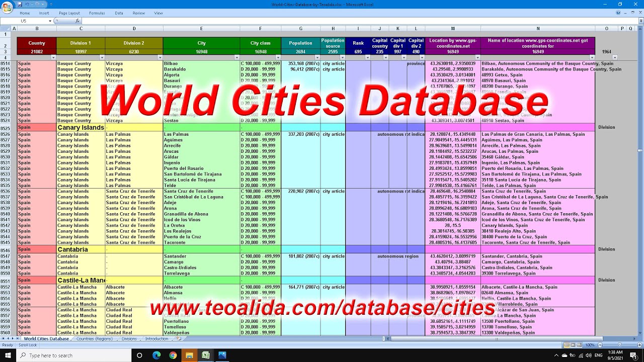Switch to Normal view in status bar
The width and height of the screenshot is (644, 362).
coord(567,345)
